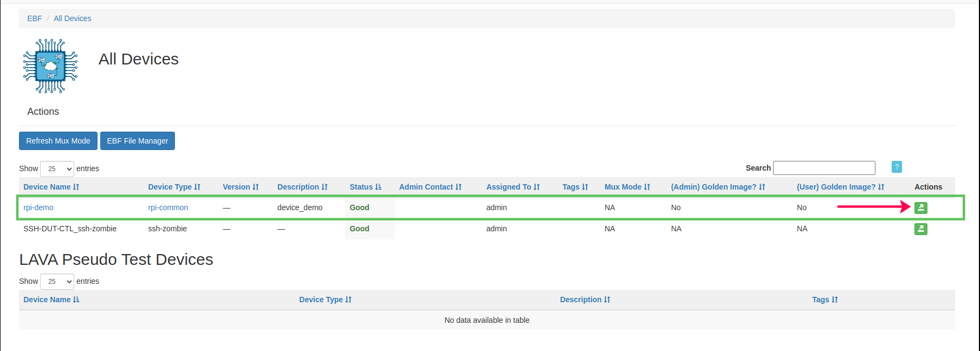This screenshot has height=351, width=980.
Task: Sort table by Mux Mode column
Action: [627, 187]
